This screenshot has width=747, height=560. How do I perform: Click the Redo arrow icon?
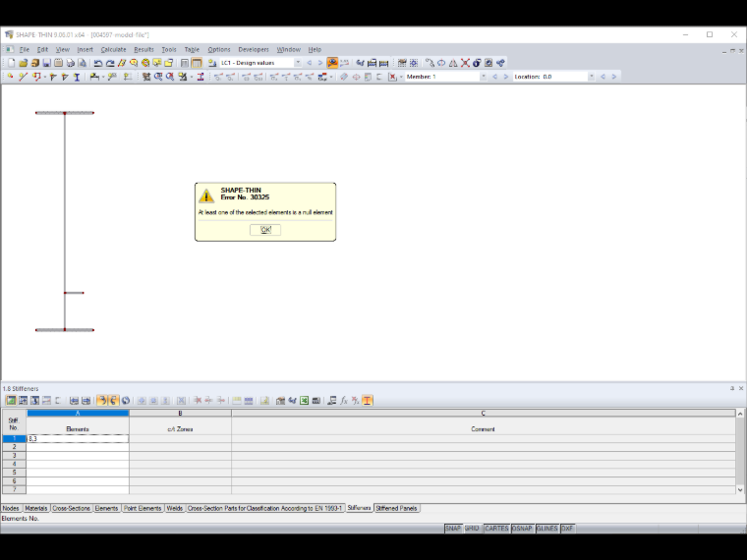pos(110,63)
